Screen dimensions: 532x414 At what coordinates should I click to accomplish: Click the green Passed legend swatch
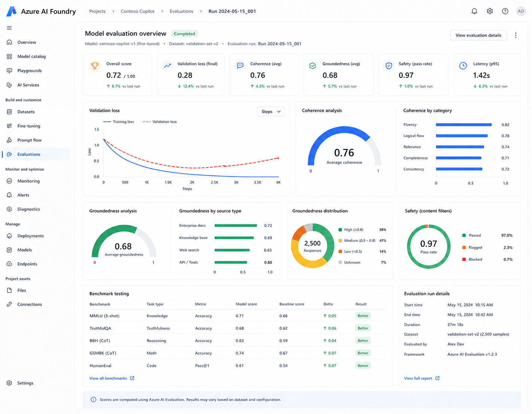pos(464,235)
